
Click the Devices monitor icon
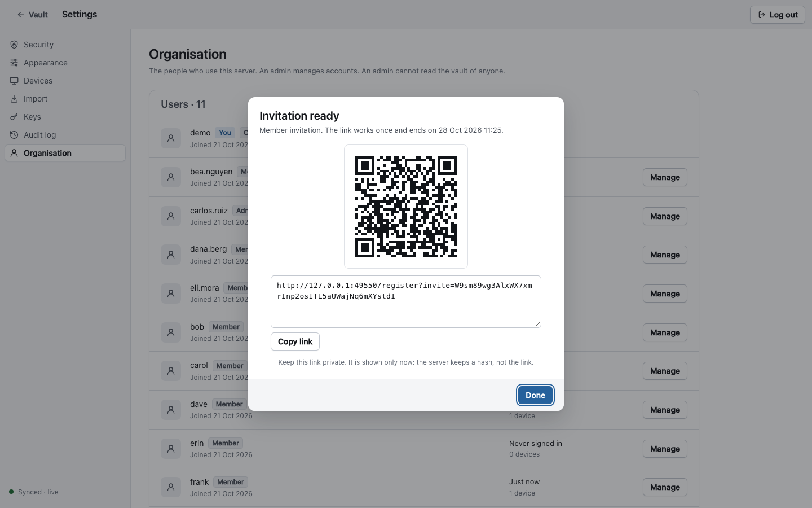(x=14, y=81)
